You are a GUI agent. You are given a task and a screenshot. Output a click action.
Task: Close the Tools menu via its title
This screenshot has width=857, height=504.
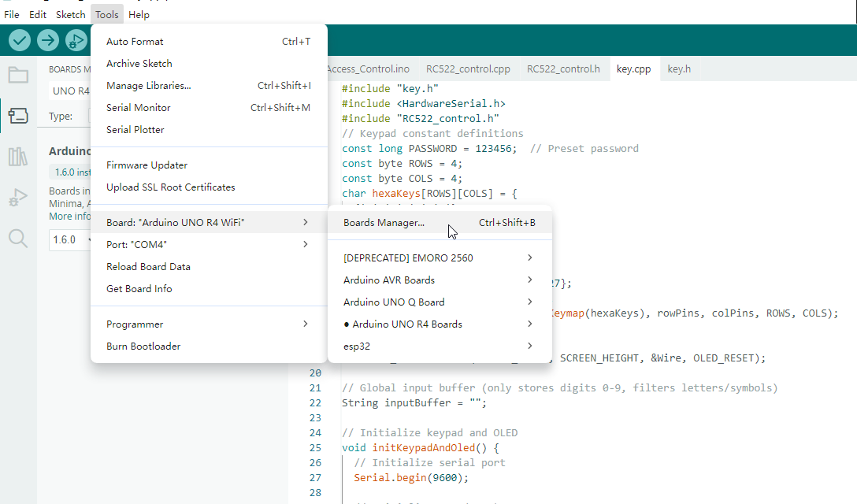click(x=106, y=15)
